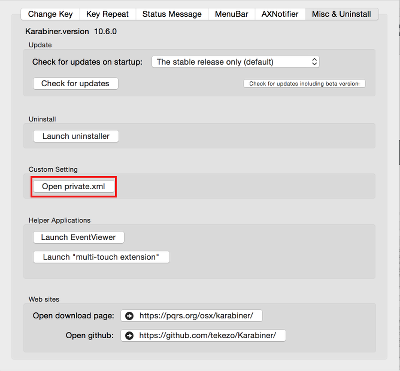Launch "multi-touch extension" helper

point(101,257)
